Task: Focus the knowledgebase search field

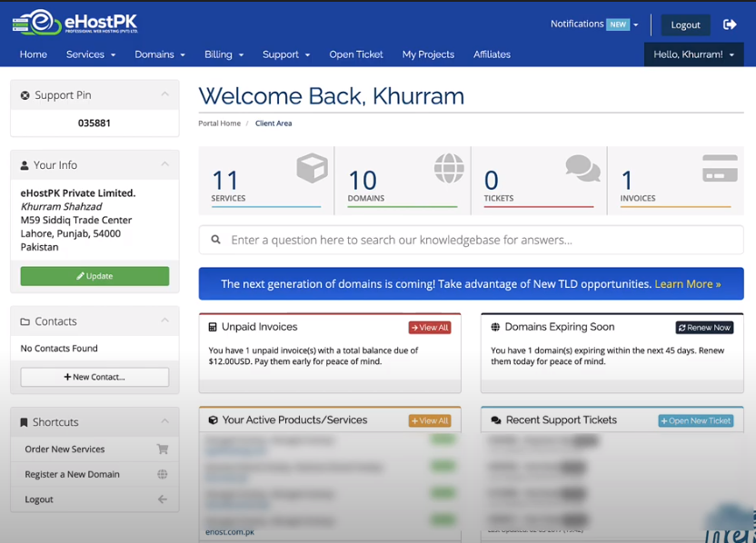Action: click(x=471, y=240)
